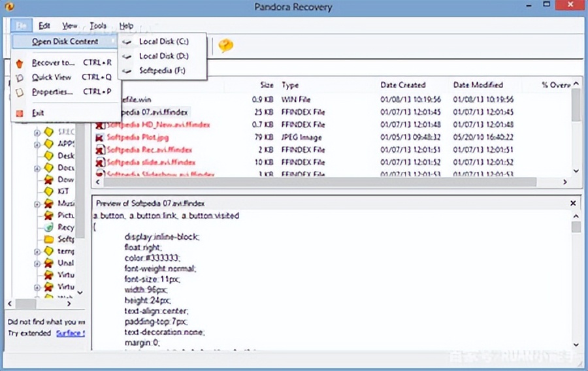Viewport: 588px width, 371px height.
Task: Click the drive icon beside Local Disk (C:)
Action: click(127, 42)
